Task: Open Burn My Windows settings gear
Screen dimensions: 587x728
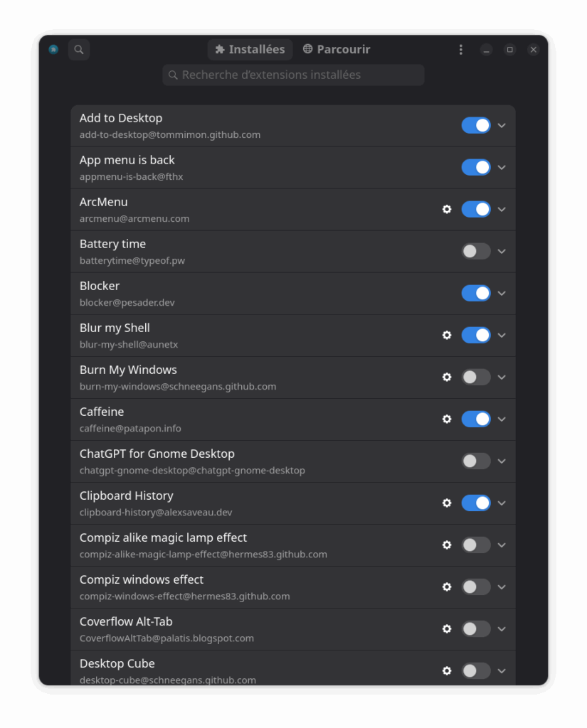Action: (x=447, y=377)
